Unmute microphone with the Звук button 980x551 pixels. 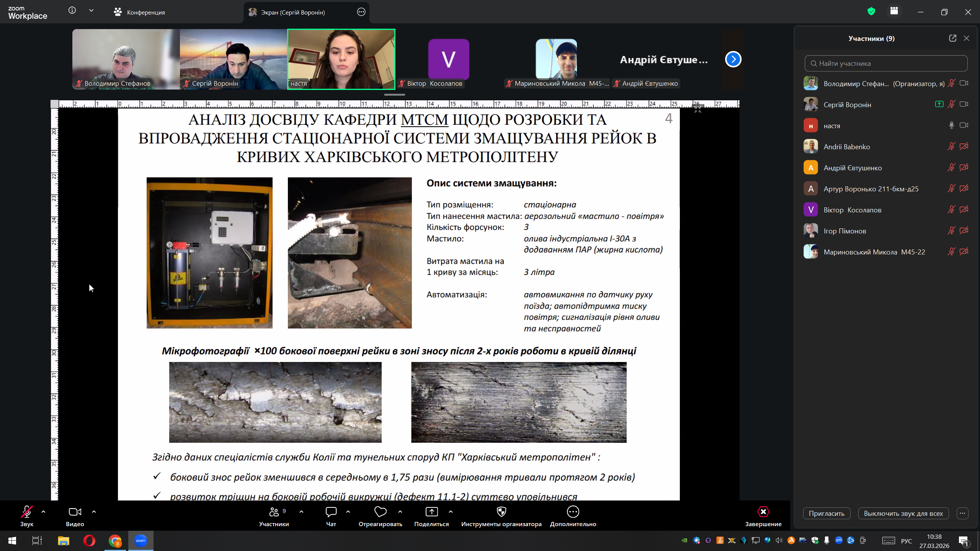tap(26, 512)
